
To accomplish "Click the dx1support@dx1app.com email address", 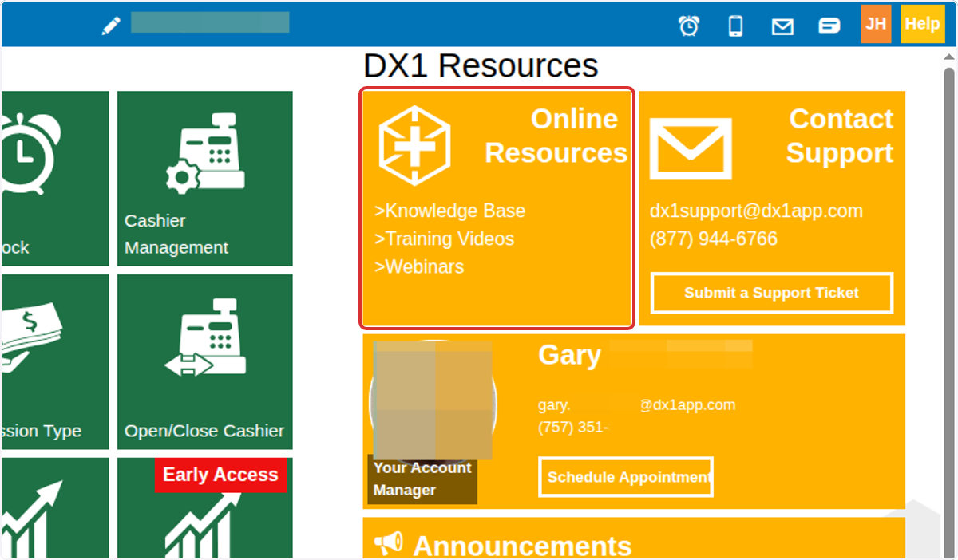I will (756, 211).
